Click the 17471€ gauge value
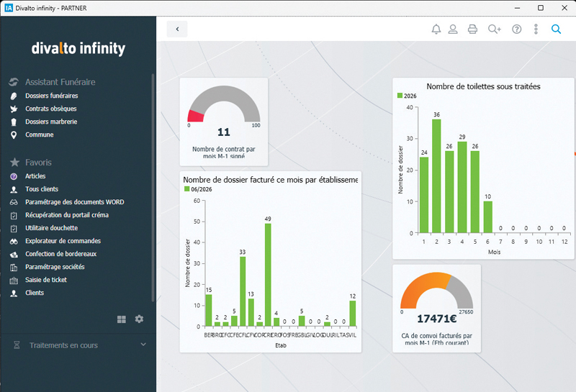 [x=436, y=319]
